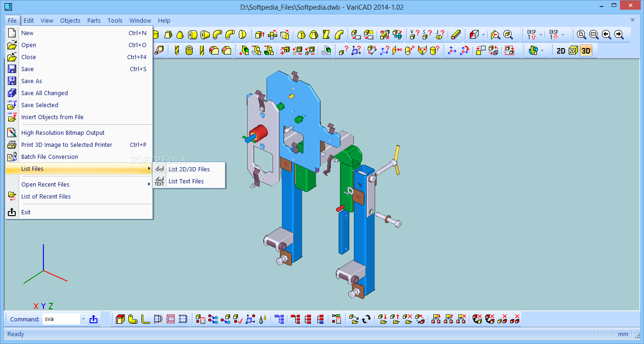Click the export arrow beside Command box

tap(94, 319)
